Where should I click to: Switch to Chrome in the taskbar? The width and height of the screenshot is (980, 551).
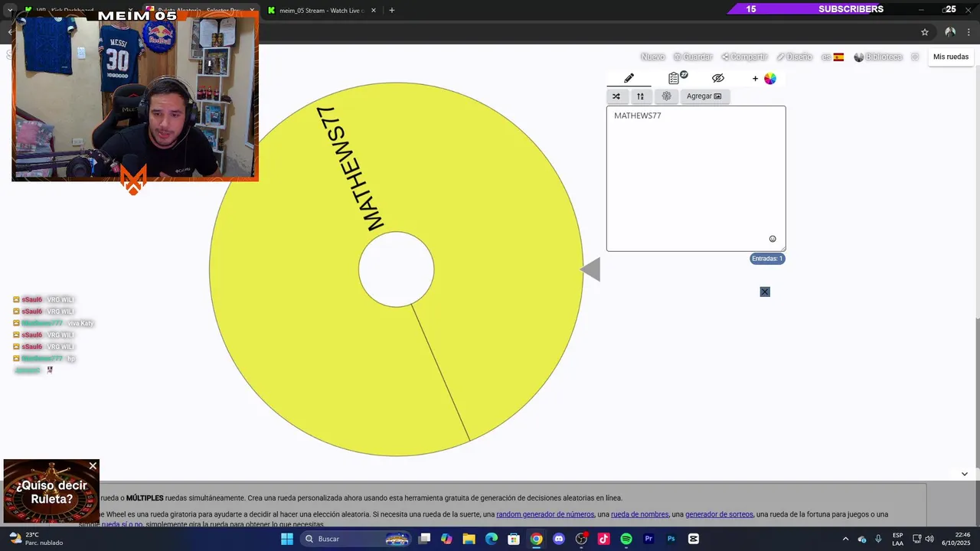tap(537, 539)
